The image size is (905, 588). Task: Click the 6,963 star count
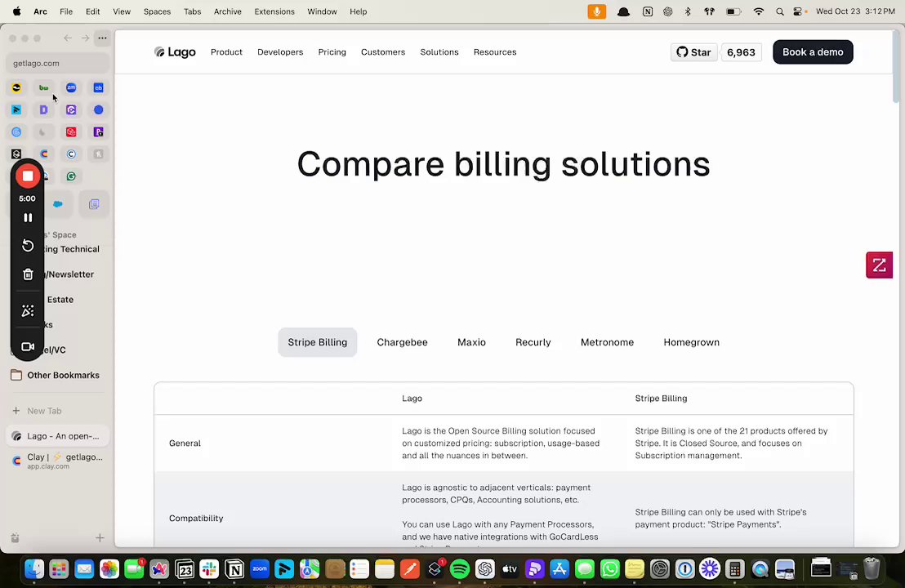[741, 52]
